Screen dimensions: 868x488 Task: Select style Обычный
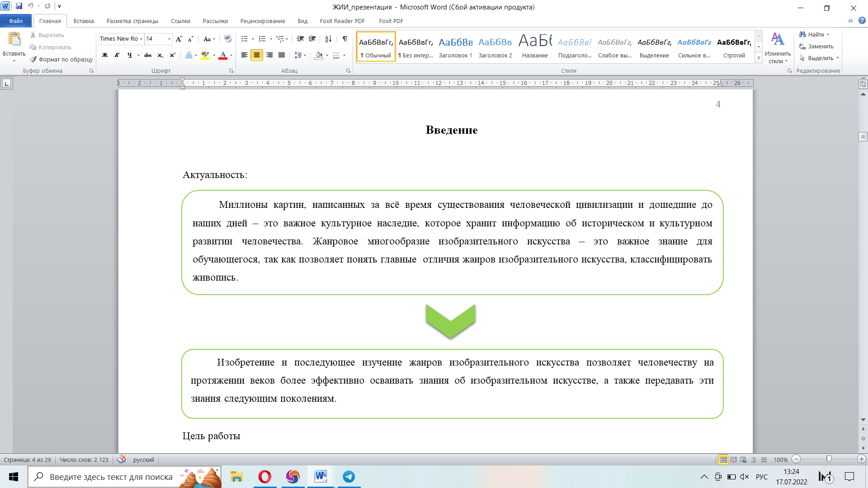[376, 47]
